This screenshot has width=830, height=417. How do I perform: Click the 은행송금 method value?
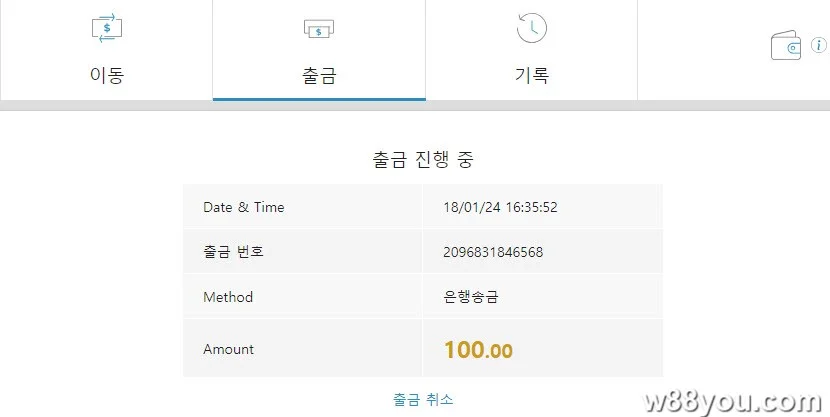tap(473, 297)
